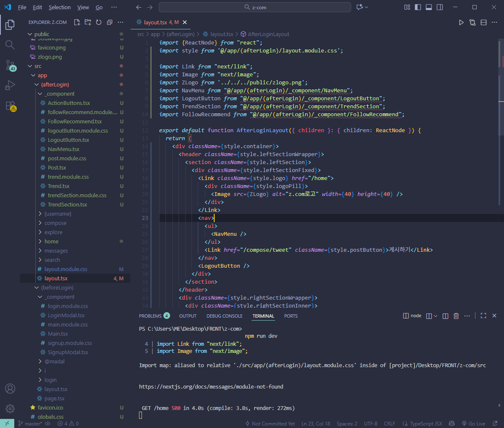Click the z-com command center search box
Screen dimensions: 504x428
pos(255,7)
